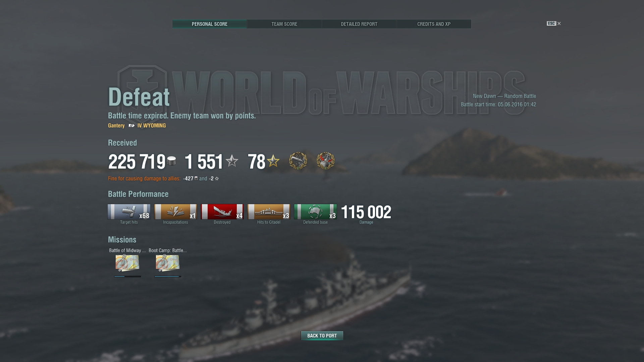Screen dimensions: 644x362
Task: Click the red Destroyed ribbon icon
Action: (x=222, y=212)
